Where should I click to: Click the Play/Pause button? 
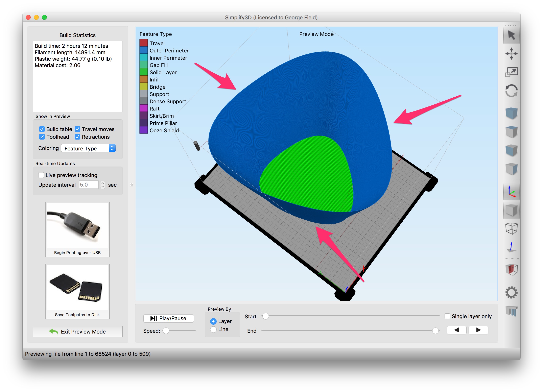[168, 318]
